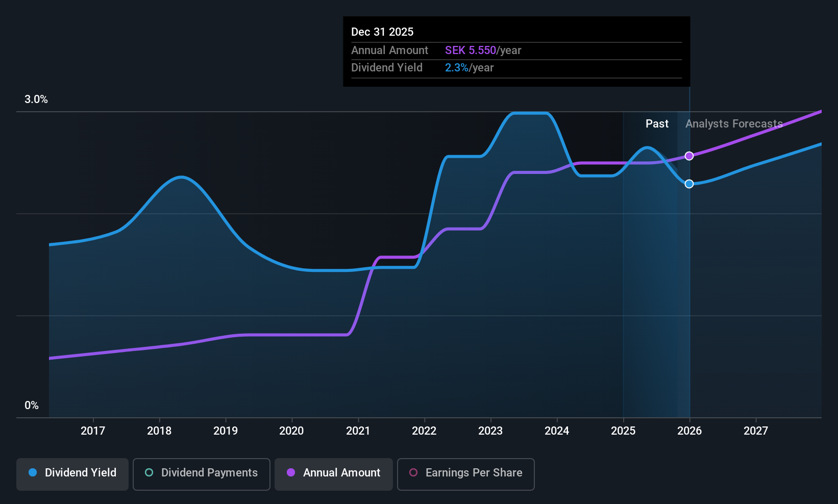Click the 2026 label on the time axis
This screenshot has height=504, width=838.
point(689,431)
